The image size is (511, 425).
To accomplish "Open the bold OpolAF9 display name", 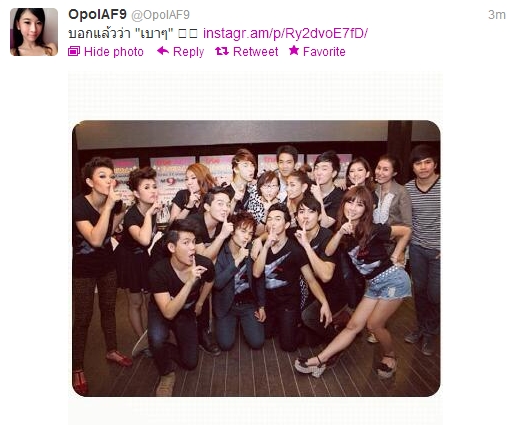I will (97, 14).
